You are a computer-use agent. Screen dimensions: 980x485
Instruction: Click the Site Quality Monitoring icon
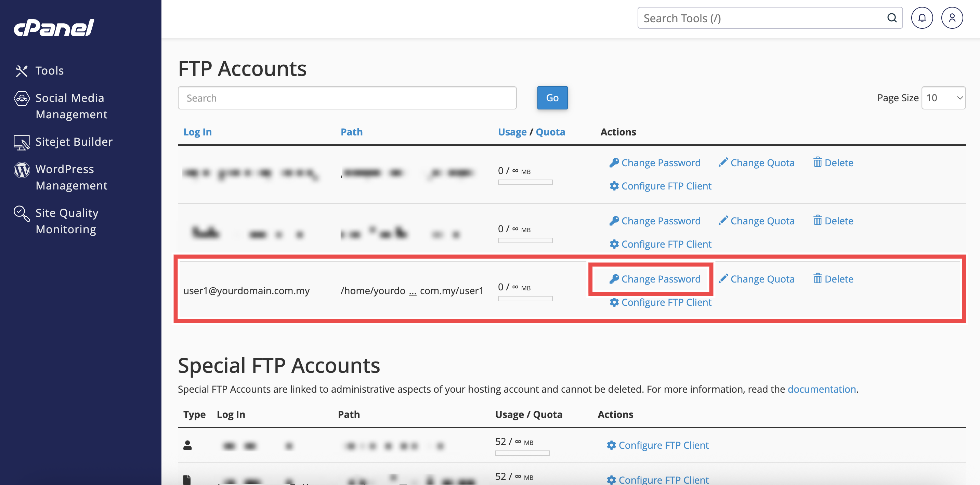(21, 213)
